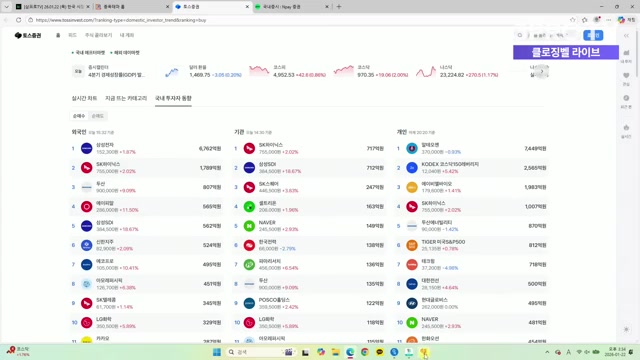Open the heart favorites sidebar icon
This screenshot has width=640, height=360.
click(x=626, y=76)
